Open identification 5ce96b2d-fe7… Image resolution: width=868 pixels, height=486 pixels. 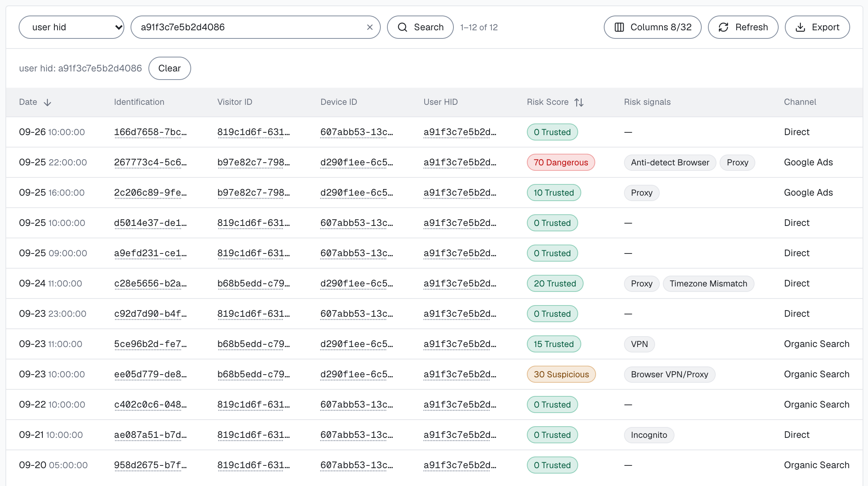(150, 344)
